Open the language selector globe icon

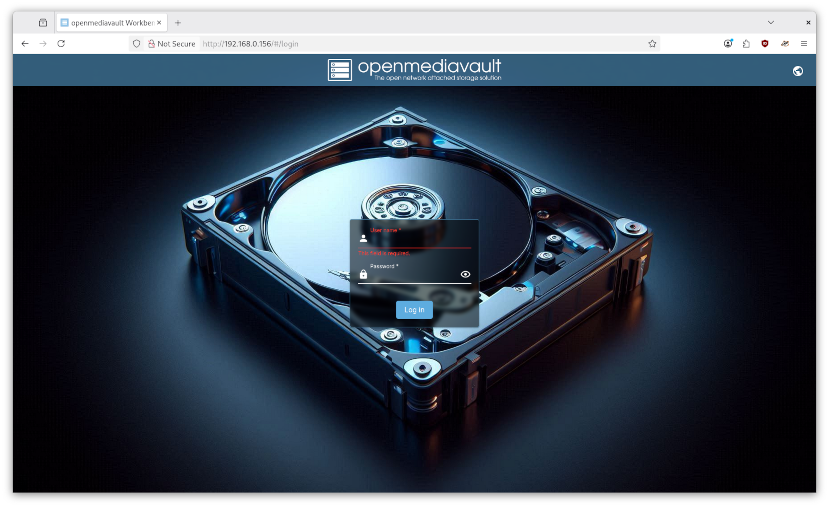click(797, 70)
